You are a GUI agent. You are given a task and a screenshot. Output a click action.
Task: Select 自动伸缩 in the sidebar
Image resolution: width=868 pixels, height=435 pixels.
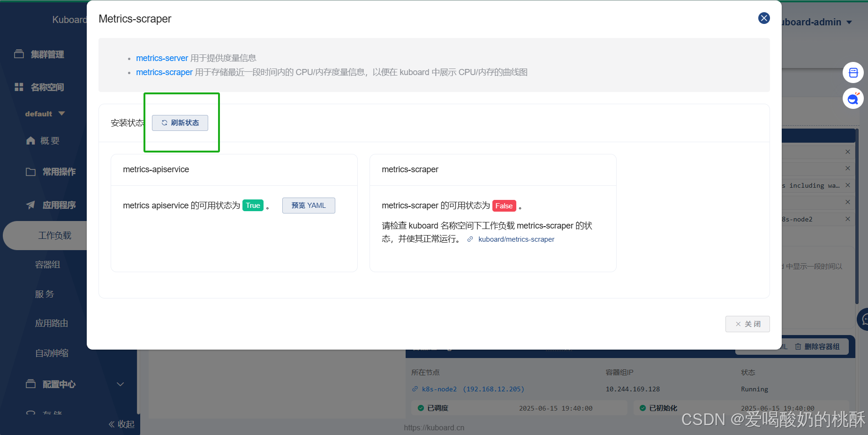click(x=52, y=353)
